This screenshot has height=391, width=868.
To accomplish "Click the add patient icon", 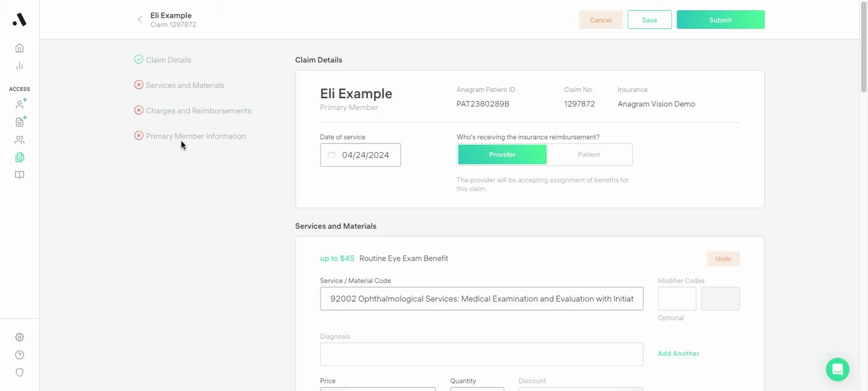I will (x=20, y=104).
